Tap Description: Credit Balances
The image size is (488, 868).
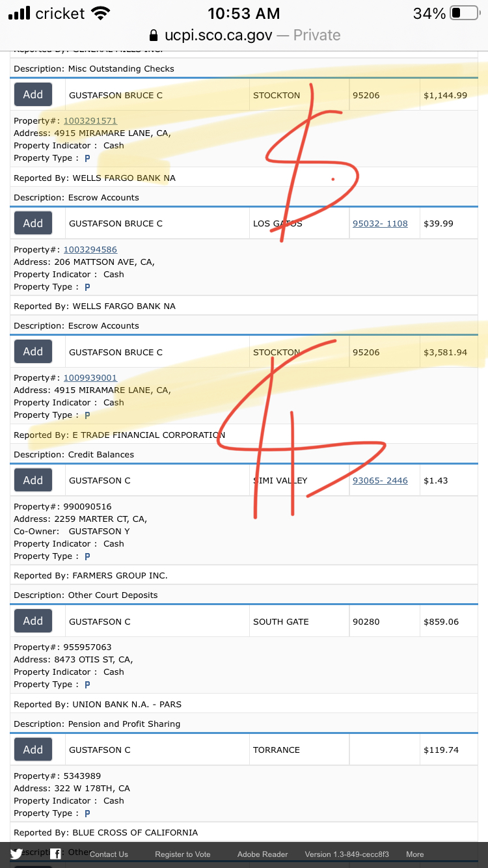74,455
